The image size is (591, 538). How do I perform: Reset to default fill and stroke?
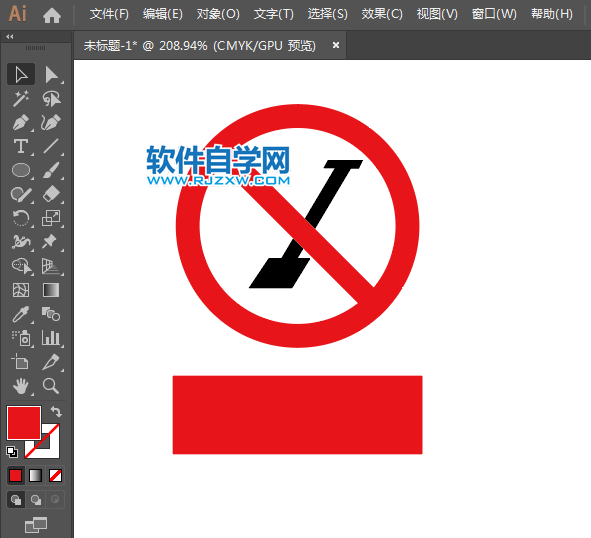point(12,452)
